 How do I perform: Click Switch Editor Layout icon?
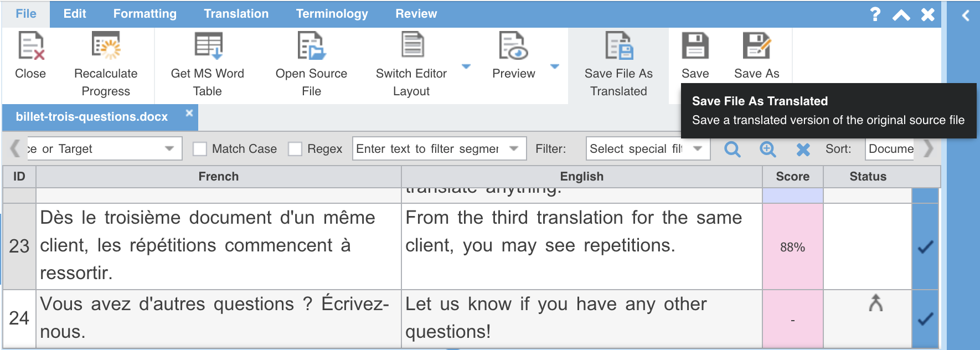point(412,45)
